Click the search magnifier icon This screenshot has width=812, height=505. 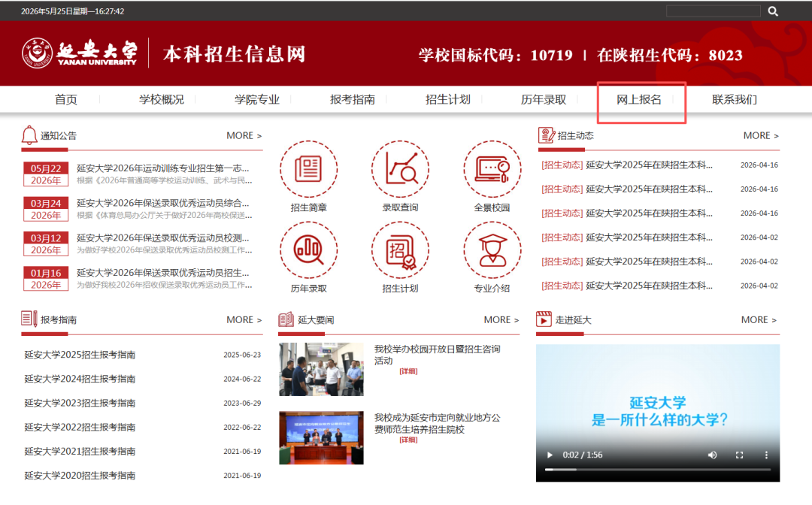coord(773,11)
